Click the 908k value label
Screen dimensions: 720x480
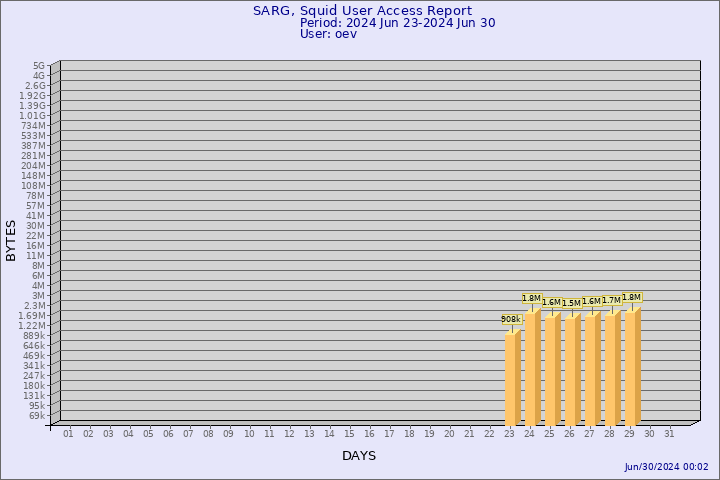(511, 319)
